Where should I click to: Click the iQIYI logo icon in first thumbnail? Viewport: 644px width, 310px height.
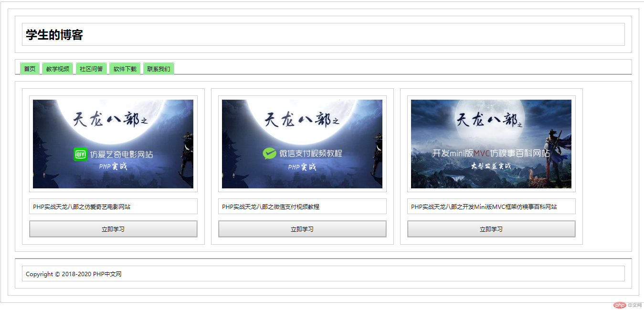(81, 154)
